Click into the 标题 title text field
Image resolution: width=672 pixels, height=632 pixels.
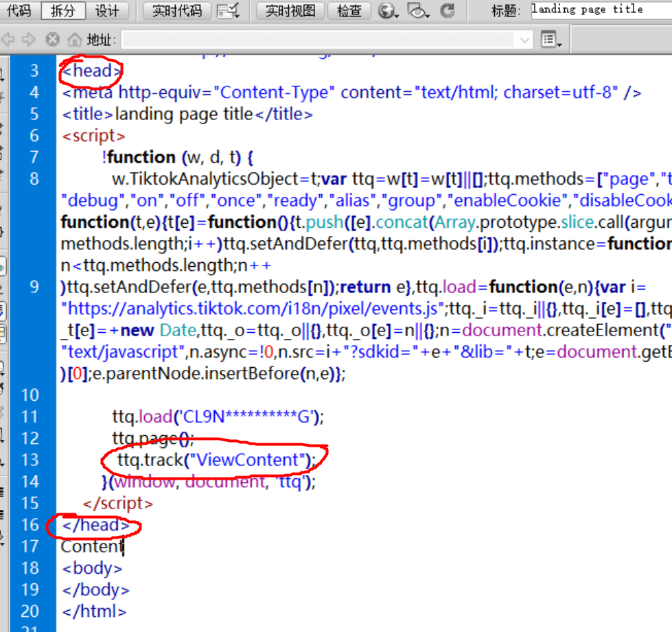[601, 10]
